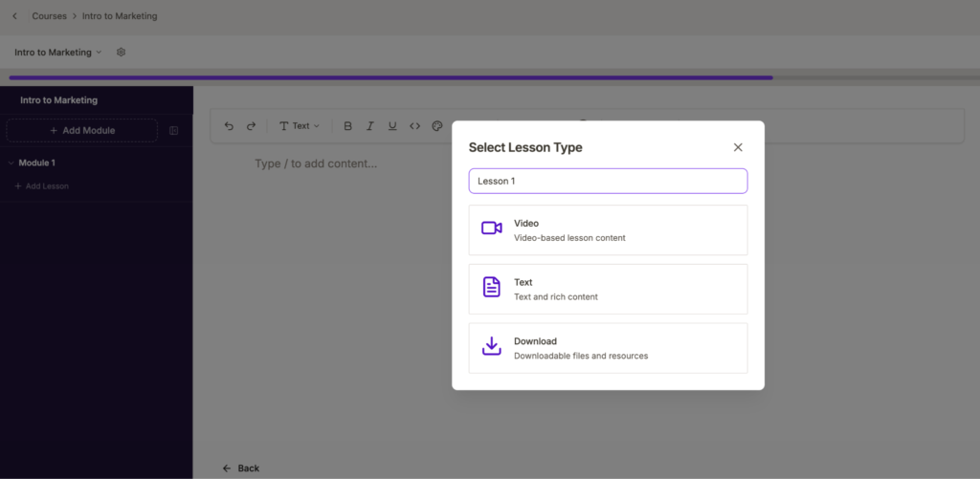Open the Text style dropdown
The image size is (980, 479).
point(300,126)
